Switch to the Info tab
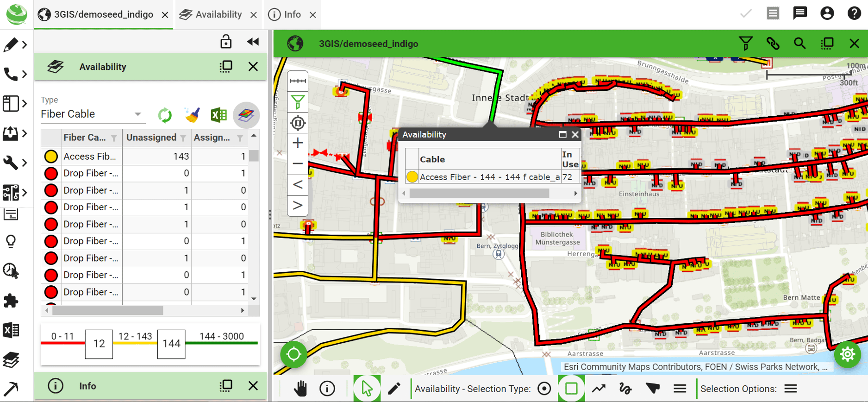The image size is (868, 402). click(292, 14)
